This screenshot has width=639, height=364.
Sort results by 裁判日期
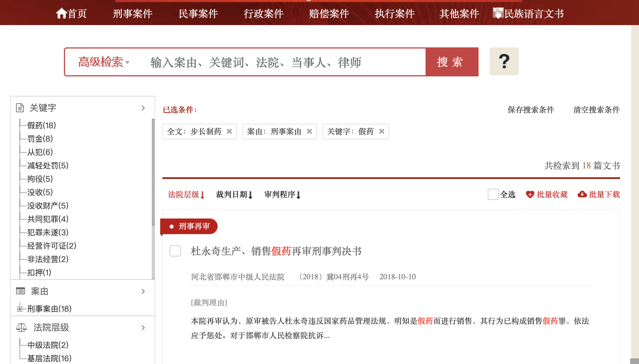click(231, 194)
